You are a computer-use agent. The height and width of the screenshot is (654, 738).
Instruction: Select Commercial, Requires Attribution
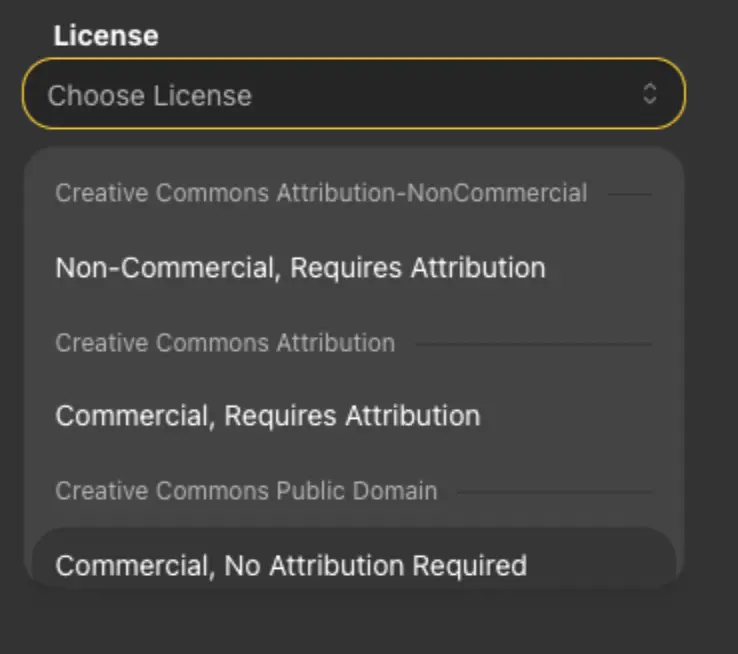coord(267,416)
